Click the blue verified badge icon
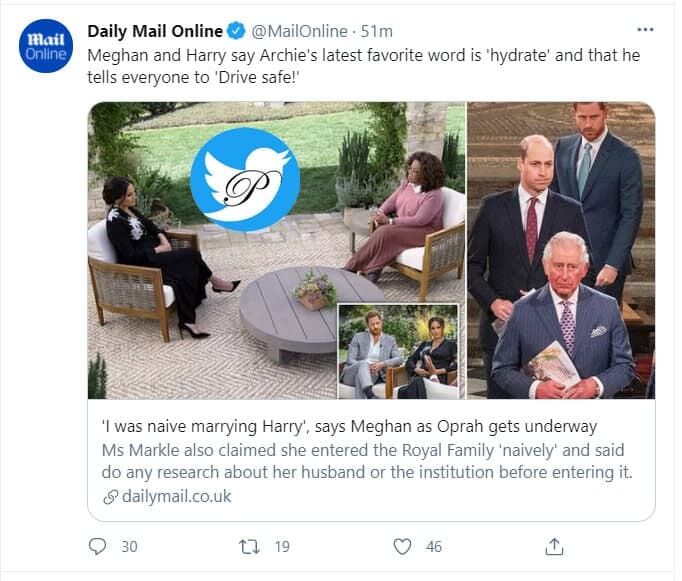The height and width of the screenshot is (581, 682). tap(236, 31)
